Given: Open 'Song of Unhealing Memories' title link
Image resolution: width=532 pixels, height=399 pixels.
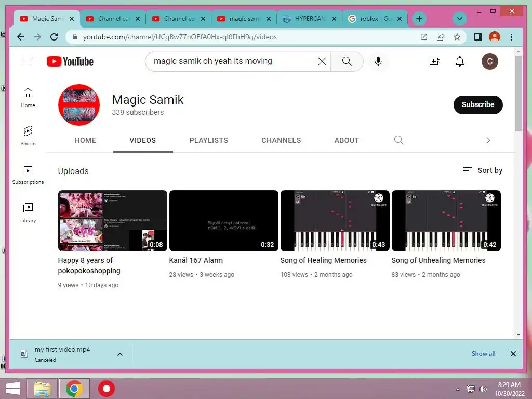Looking at the screenshot, I should point(438,260).
